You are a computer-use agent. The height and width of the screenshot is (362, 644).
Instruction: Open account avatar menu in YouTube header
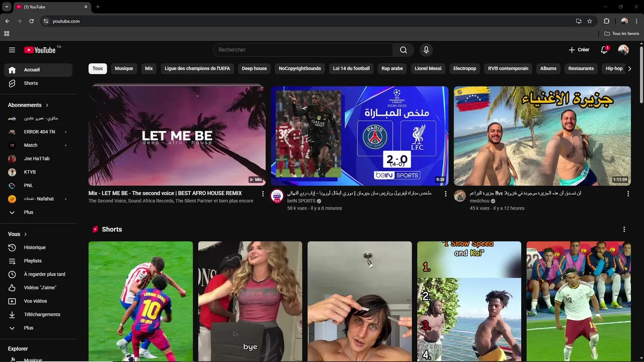(x=623, y=50)
